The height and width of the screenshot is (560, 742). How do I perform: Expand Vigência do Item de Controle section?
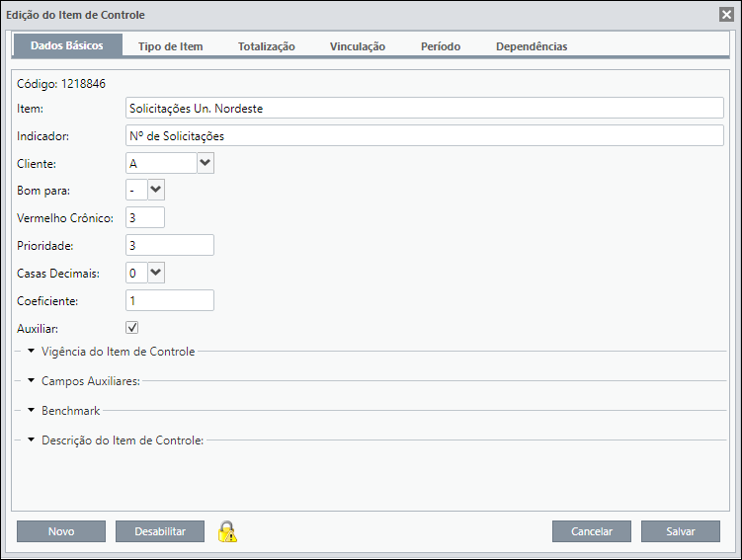[x=32, y=351]
